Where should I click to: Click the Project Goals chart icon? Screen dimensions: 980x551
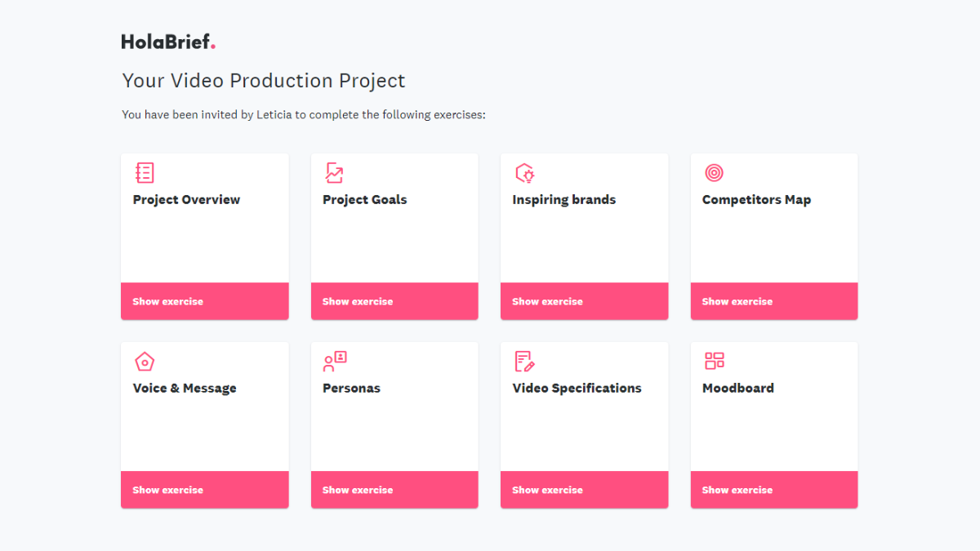click(334, 173)
